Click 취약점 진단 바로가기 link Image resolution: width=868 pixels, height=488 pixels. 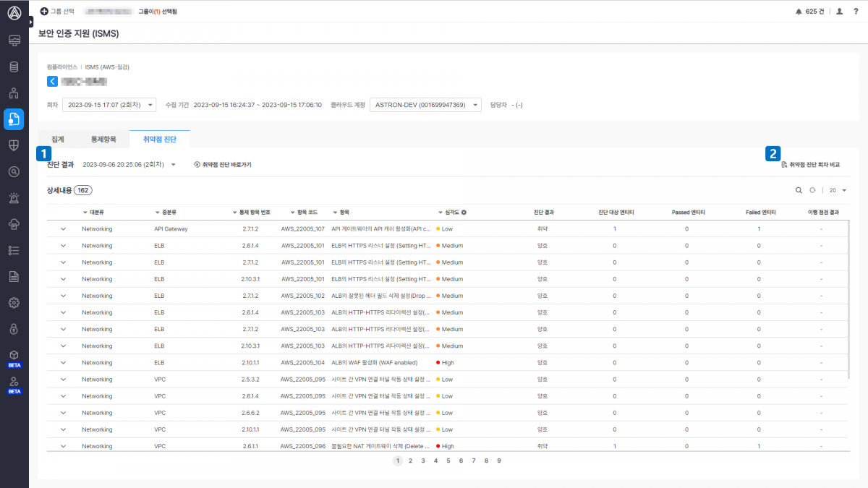223,165
